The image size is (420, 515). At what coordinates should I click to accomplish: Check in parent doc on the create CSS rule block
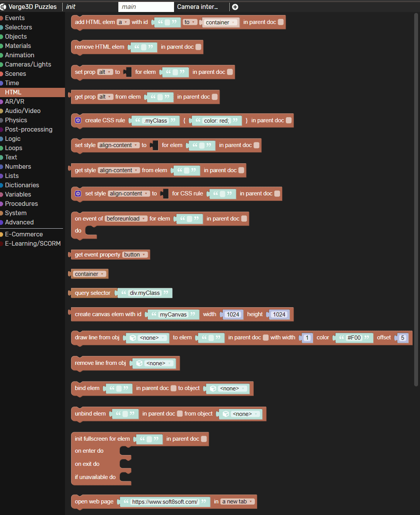coord(289,120)
